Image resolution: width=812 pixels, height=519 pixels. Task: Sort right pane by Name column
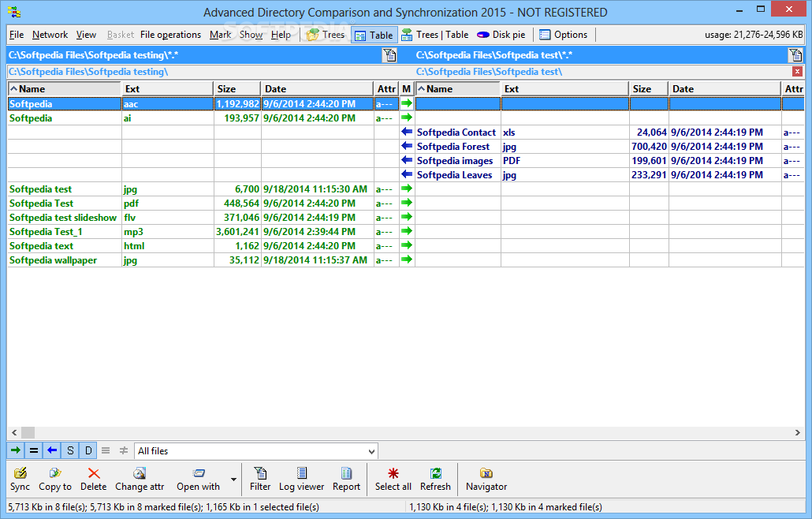458,89
